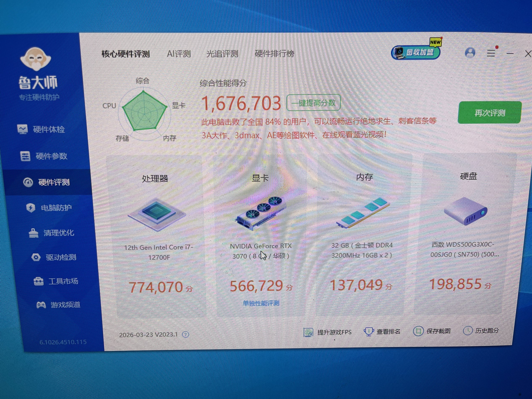Viewport: 532px width, 399px height.
Task: Click the user account avatar icon
Action: (470, 53)
